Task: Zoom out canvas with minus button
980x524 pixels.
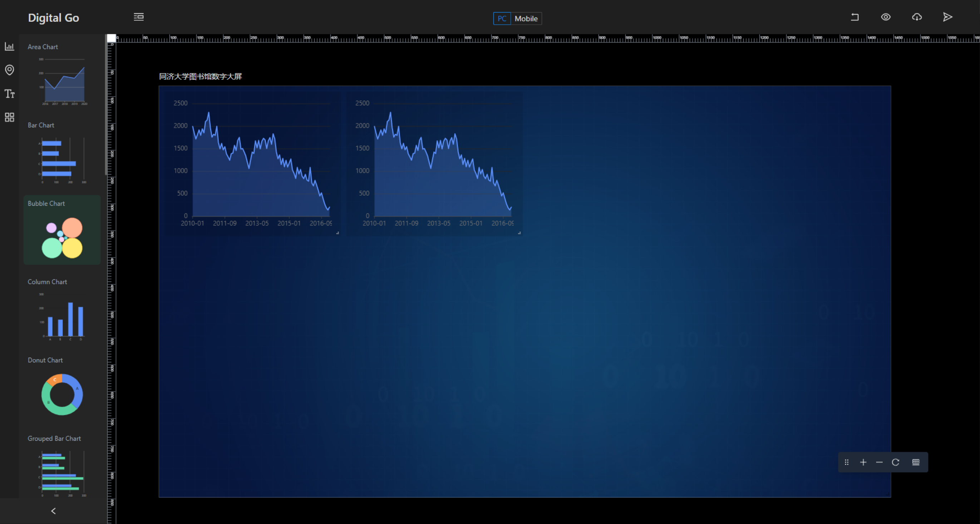Action: pos(879,462)
